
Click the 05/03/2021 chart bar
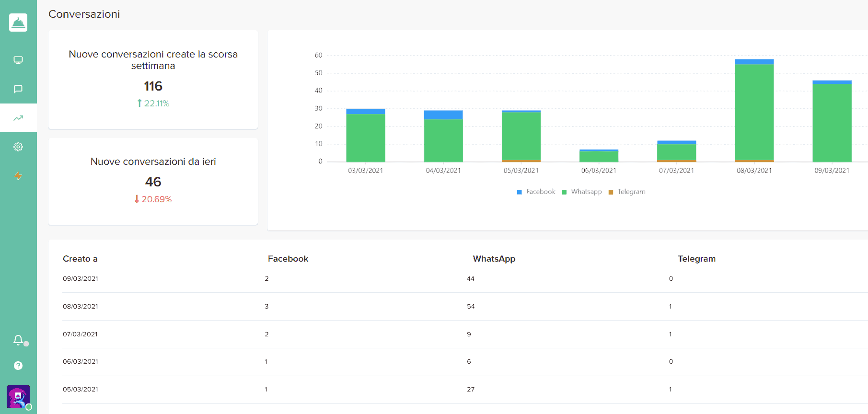521,136
